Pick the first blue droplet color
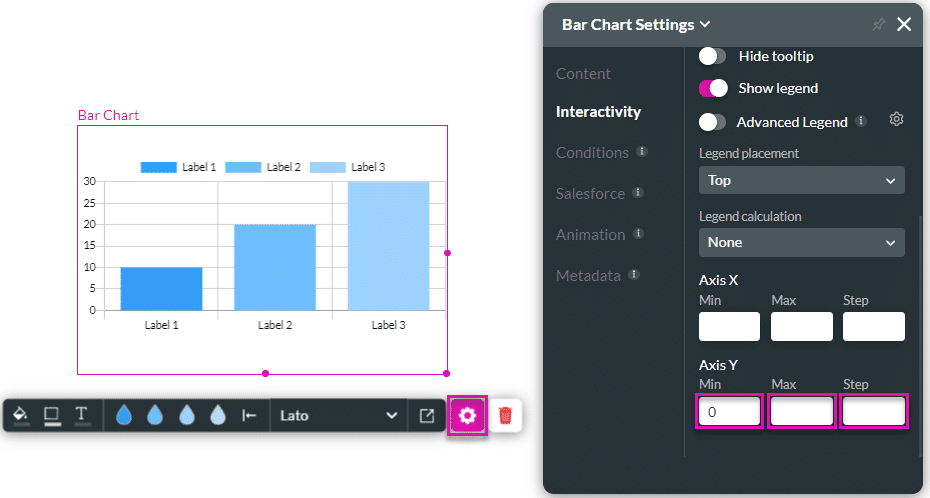The width and height of the screenshot is (930, 498). coord(124,415)
